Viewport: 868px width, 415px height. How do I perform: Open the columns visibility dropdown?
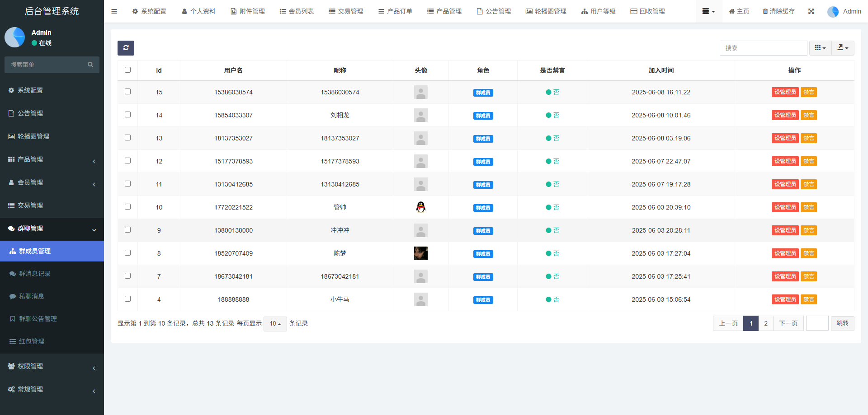[x=820, y=48]
